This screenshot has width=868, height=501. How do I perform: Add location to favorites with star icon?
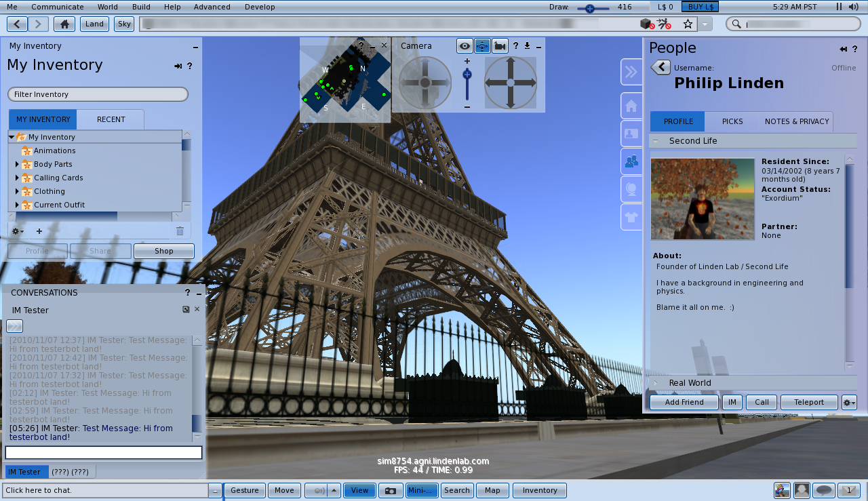(x=688, y=24)
